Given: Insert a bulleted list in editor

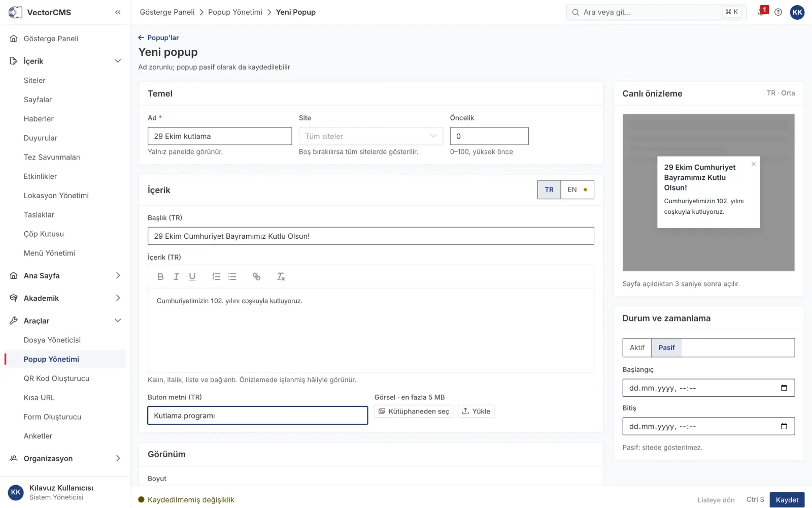Looking at the screenshot, I should click(x=232, y=277).
